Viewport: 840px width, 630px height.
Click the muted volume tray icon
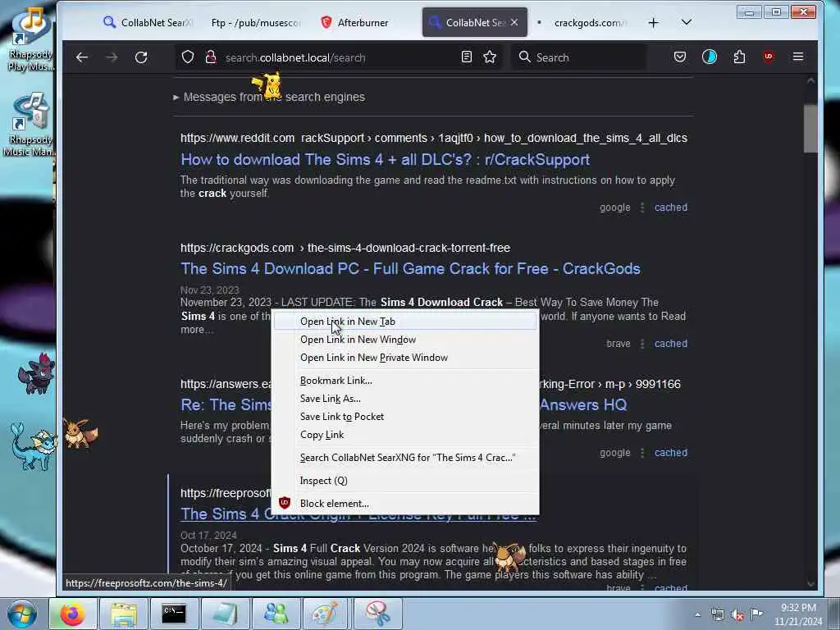[x=737, y=614]
